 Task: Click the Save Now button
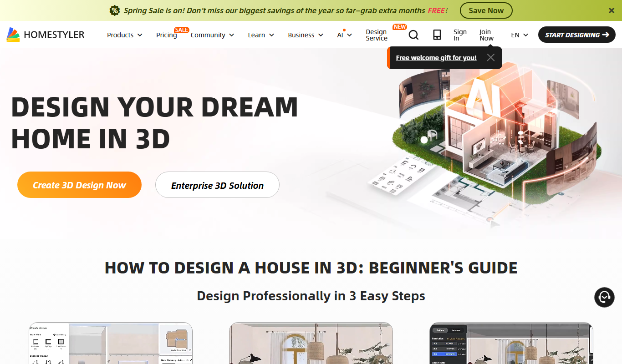pos(486,10)
